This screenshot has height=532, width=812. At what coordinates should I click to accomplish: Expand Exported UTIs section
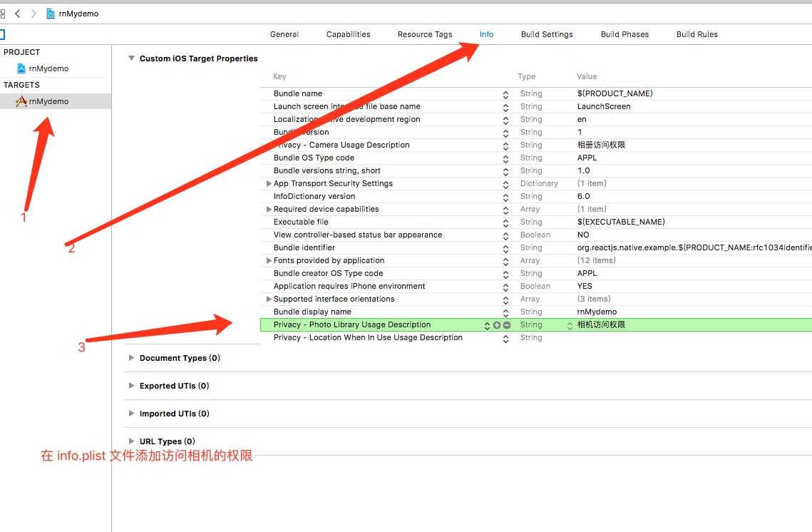pos(131,386)
